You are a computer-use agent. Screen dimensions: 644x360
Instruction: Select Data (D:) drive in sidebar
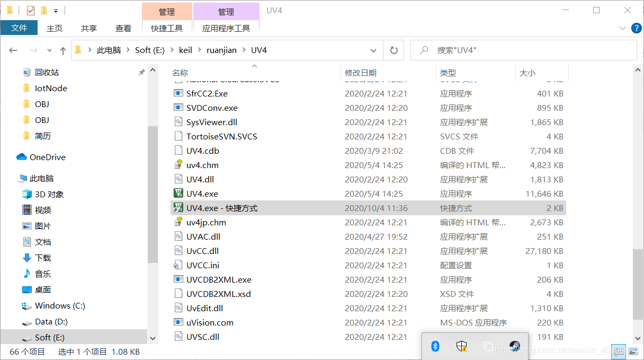(51, 321)
